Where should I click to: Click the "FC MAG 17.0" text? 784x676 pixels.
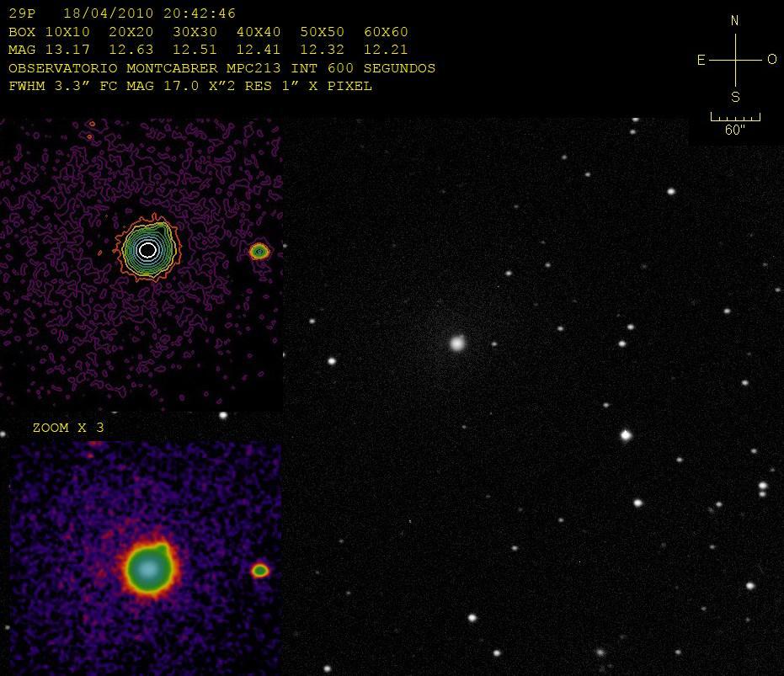(x=150, y=86)
